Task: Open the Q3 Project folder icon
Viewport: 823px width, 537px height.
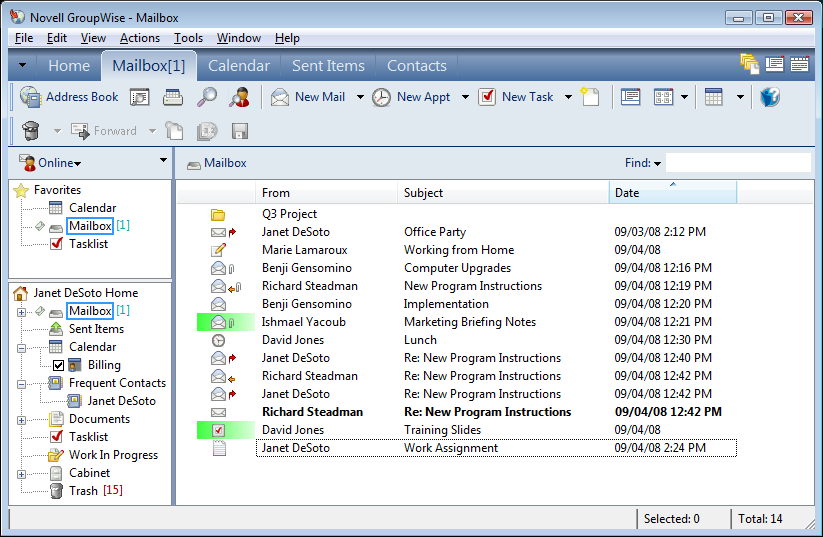Action: coord(218,215)
